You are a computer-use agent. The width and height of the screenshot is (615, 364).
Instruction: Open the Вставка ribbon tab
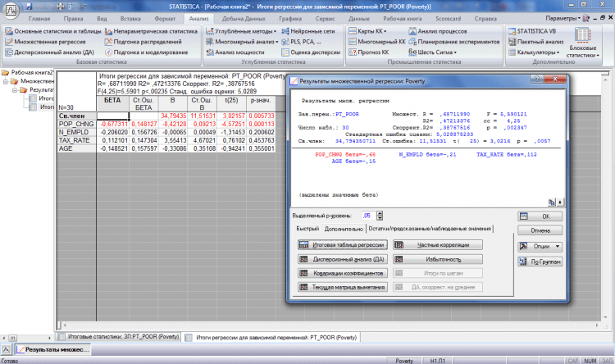coord(130,18)
